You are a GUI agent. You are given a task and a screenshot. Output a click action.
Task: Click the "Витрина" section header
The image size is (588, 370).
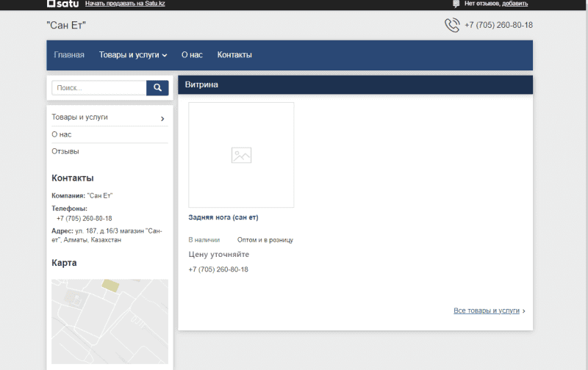point(355,84)
